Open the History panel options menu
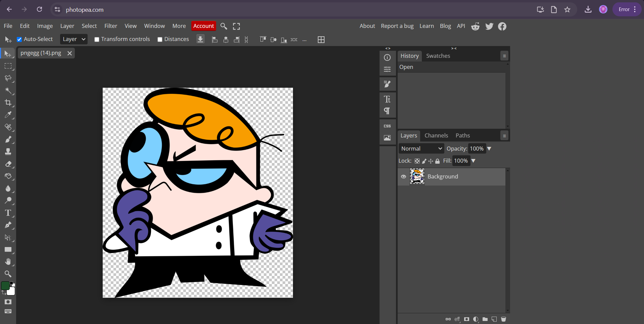 tap(504, 56)
